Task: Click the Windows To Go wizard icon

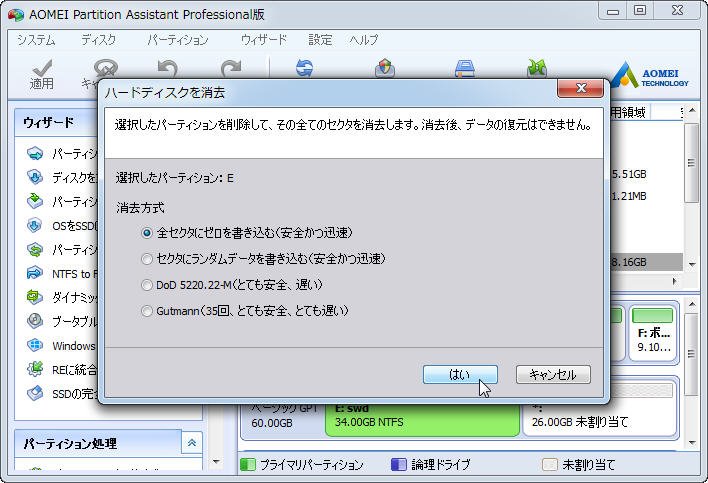Action: 35,345
